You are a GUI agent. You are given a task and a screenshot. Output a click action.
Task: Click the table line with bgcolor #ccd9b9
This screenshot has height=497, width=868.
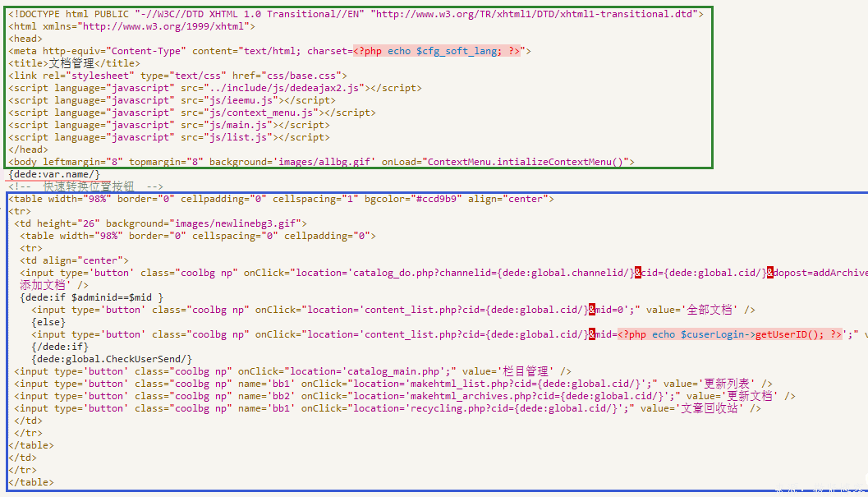[x=281, y=199]
